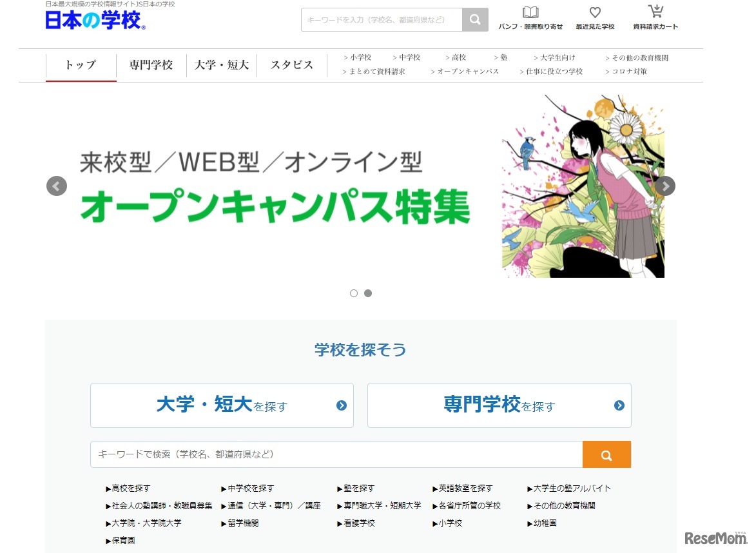Open the パンフ・願書取り寄せ book icon
This screenshot has width=756, height=553.
tap(530, 13)
